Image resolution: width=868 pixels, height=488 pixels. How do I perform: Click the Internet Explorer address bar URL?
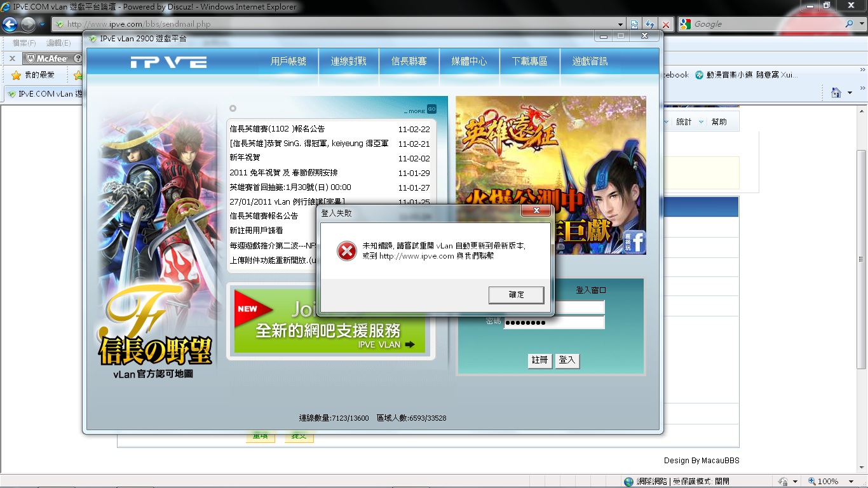click(x=139, y=24)
